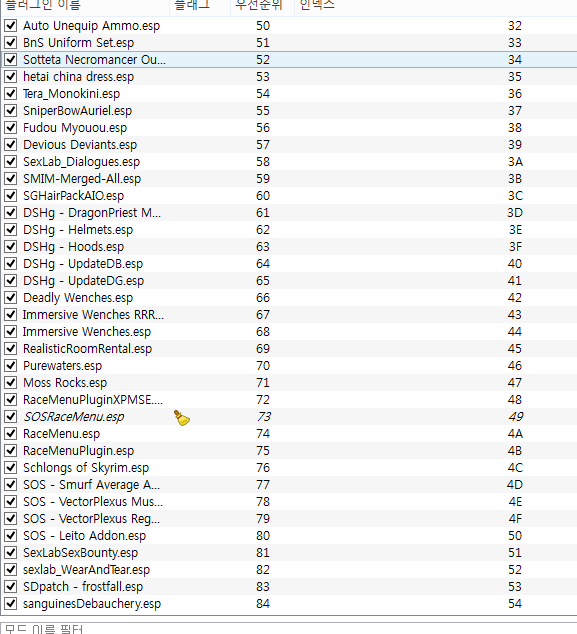
Task: Click the broom cleaning icon beside SOSRaceMenu.esp
Action: tap(182, 418)
